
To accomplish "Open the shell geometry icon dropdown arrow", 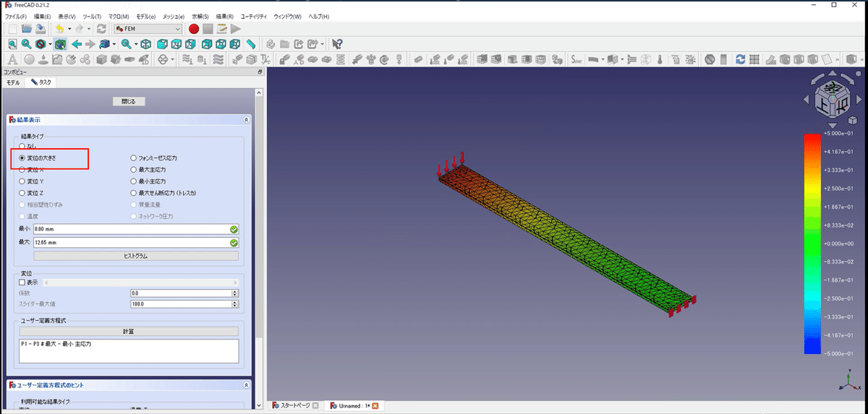I will [x=604, y=59].
